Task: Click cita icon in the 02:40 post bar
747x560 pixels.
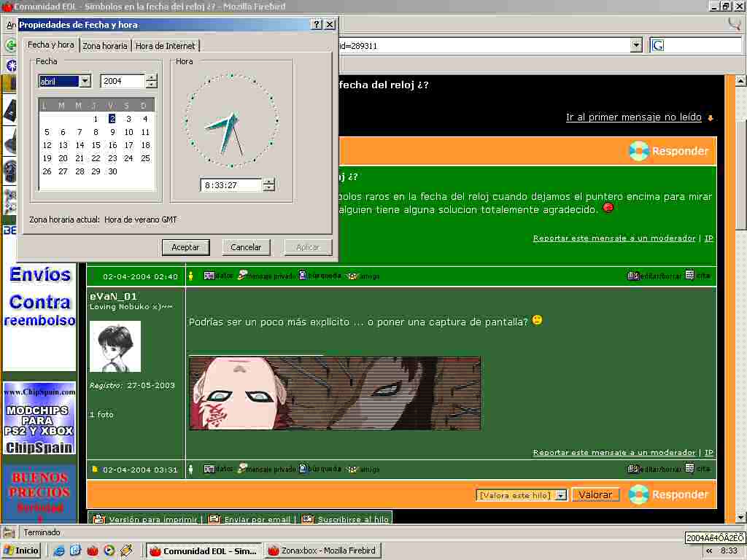Action: (x=697, y=276)
